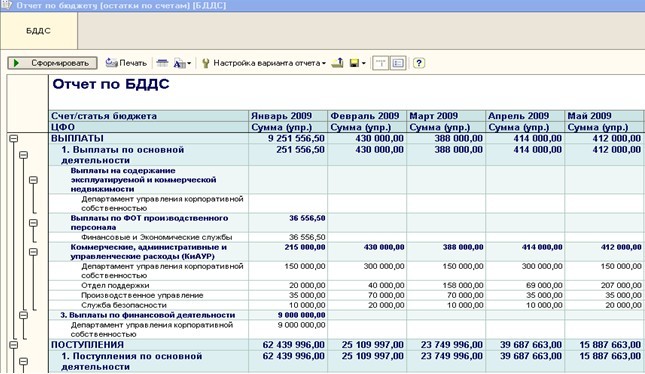Select ПОСТУПЛЕНИЯ February value 25 109 997,00
Viewport: 645px width, 374px height.
point(373,344)
